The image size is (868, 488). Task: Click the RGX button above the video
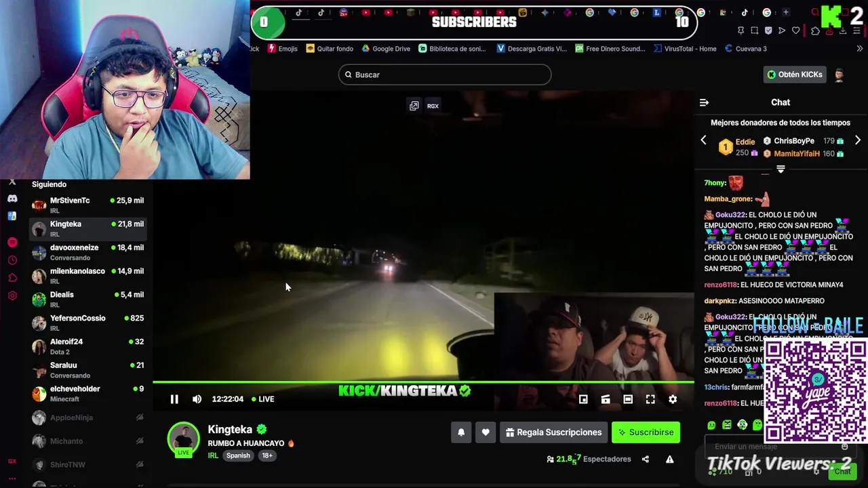click(433, 106)
